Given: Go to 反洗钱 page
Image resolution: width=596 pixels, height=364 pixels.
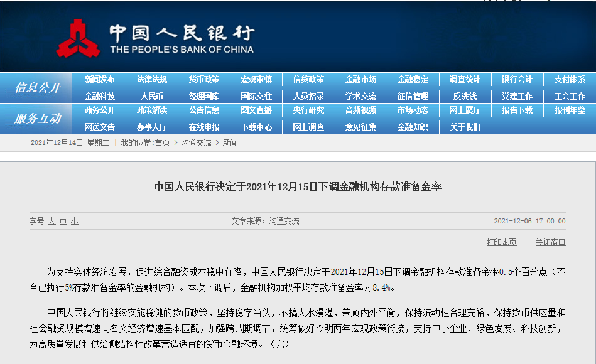Looking at the screenshot, I should click(465, 96).
